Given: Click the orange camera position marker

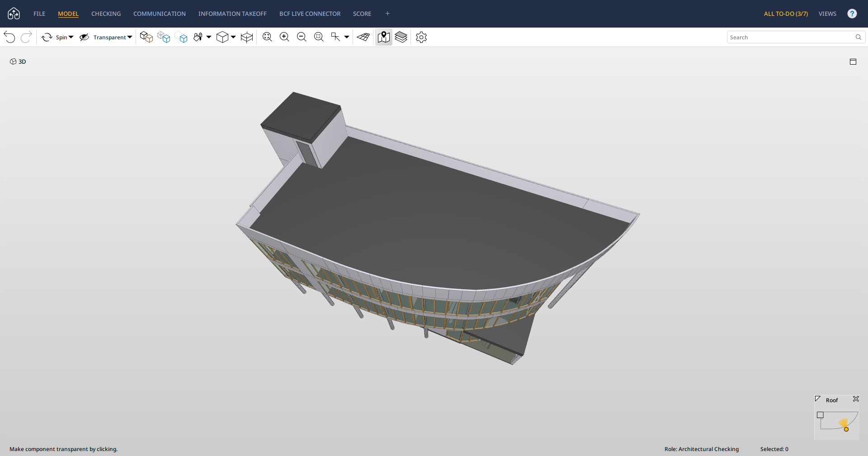Looking at the screenshot, I should point(846,429).
